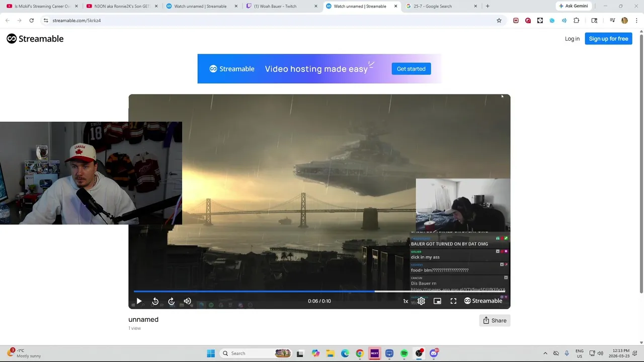Screen dimensions: 644x362
Task: Open ENG US language switcher
Action: pyautogui.click(x=580, y=353)
